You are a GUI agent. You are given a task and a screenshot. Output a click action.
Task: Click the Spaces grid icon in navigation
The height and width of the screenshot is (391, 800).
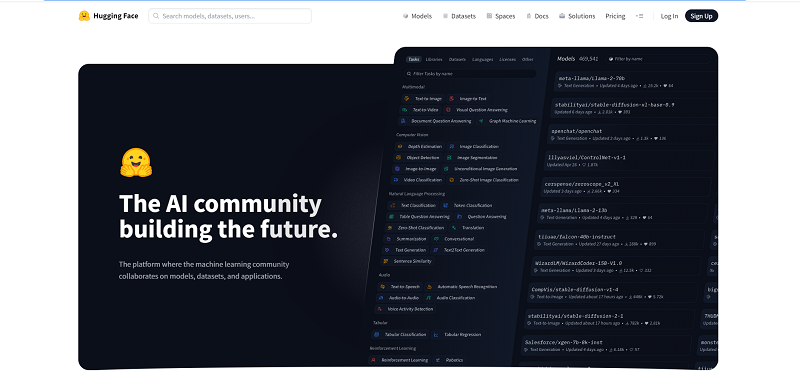coord(489,16)
